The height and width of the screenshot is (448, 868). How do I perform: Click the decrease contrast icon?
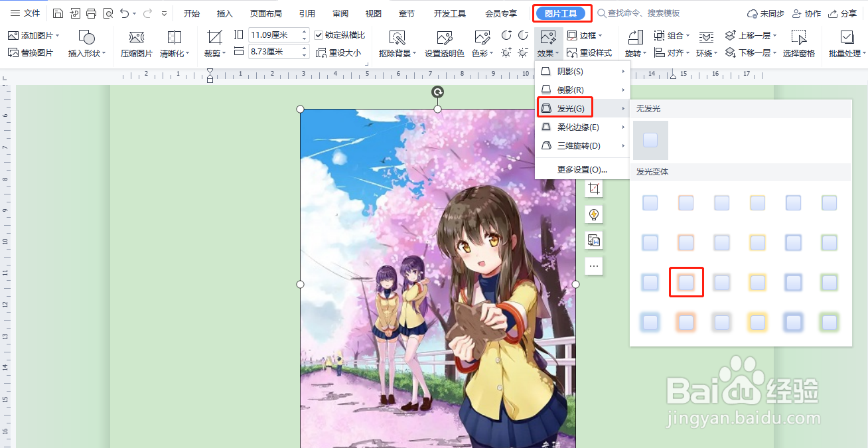pos(523,35)
